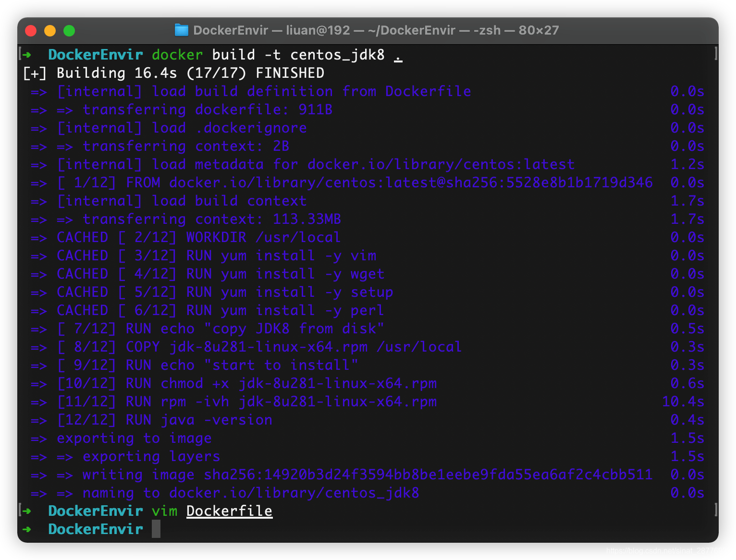Image resolution: width=736 pixels, height=560 pixels.
Task: Click the CACHED label next to yum install vim
Action: coord(82,255)
